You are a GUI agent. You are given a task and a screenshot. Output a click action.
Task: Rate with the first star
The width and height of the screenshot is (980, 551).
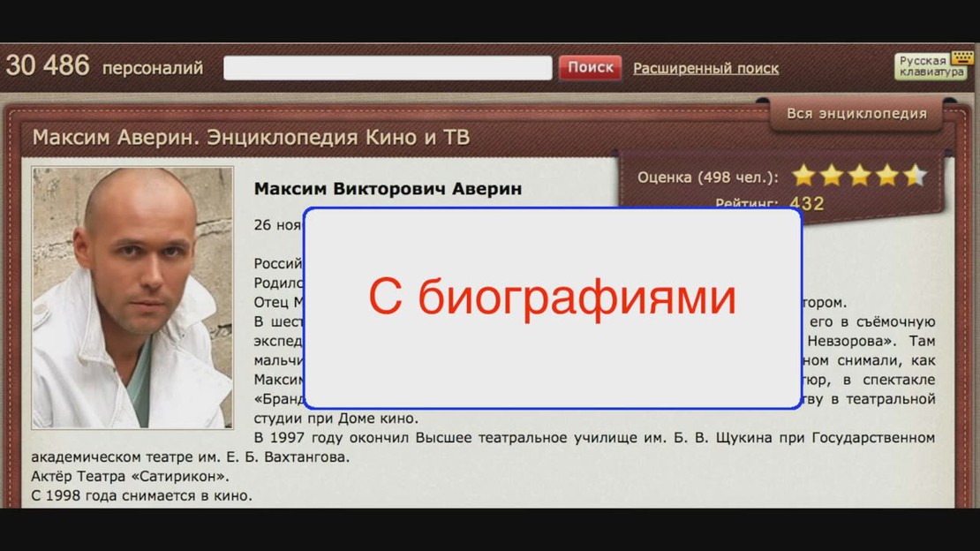(803, 176)
